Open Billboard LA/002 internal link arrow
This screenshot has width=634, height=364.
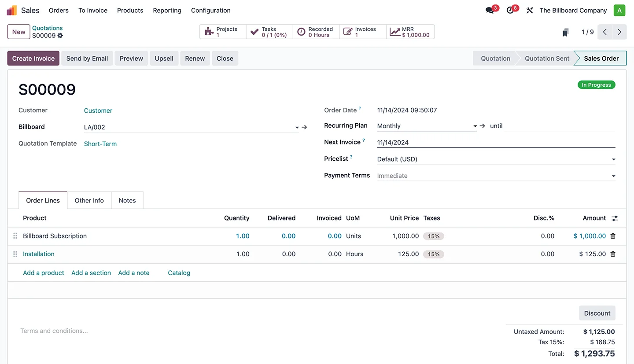point(304,127)
